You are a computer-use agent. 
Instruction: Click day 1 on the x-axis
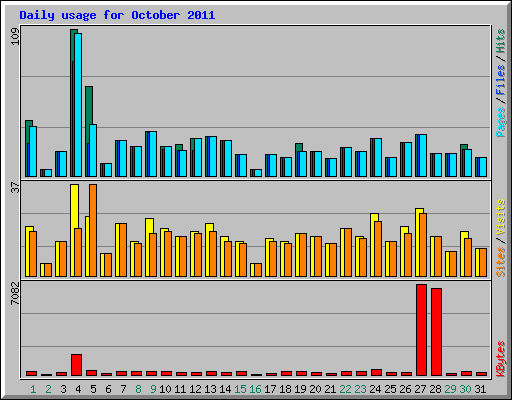[x=33, y=389]
